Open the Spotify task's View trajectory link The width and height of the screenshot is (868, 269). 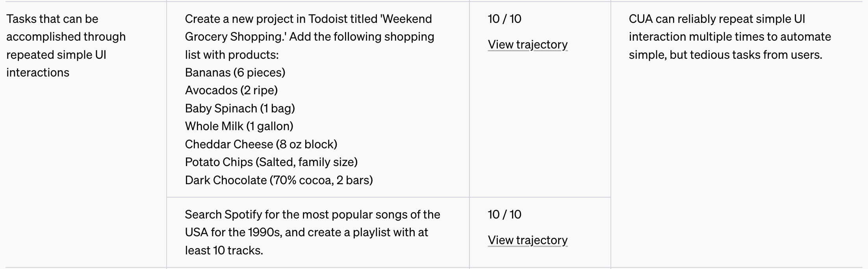527,240
